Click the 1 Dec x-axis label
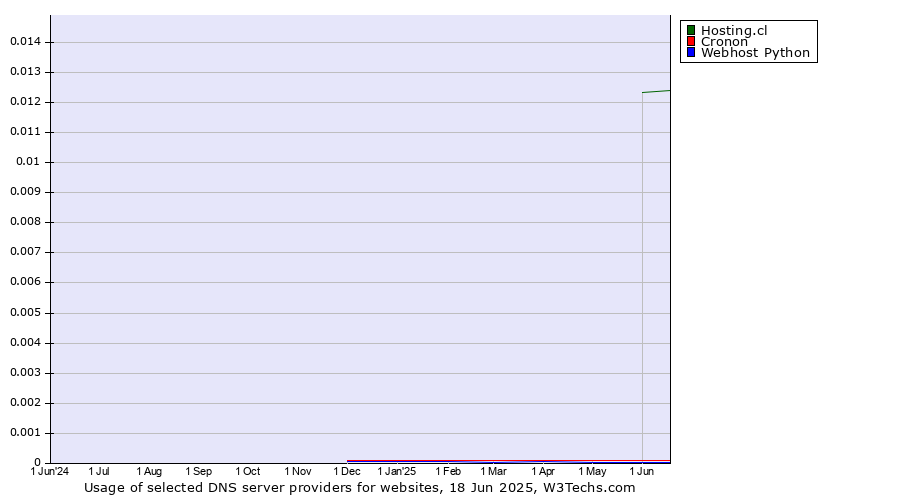 click(347, 471)
